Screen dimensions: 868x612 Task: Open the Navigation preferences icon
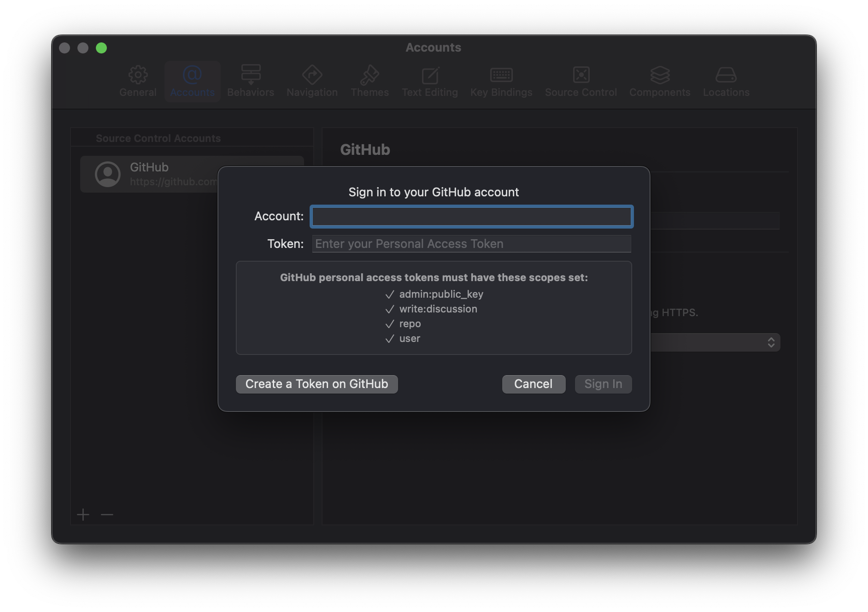[x=312, y=75]
